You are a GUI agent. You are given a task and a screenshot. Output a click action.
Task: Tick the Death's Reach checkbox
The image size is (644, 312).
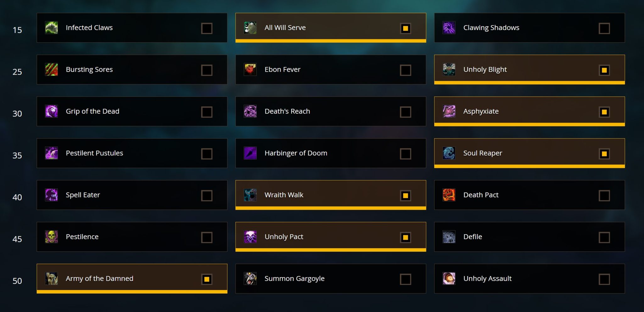405,112
